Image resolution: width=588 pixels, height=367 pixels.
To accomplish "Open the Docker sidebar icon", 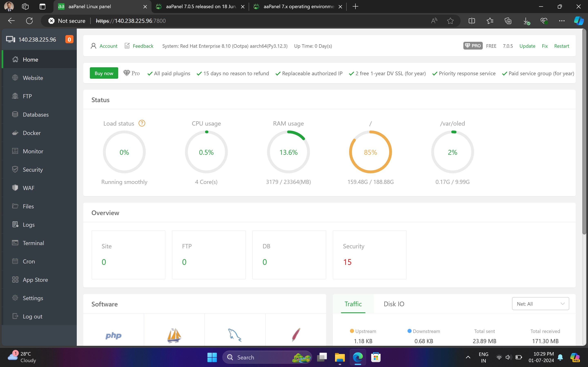I will (15, 133).
